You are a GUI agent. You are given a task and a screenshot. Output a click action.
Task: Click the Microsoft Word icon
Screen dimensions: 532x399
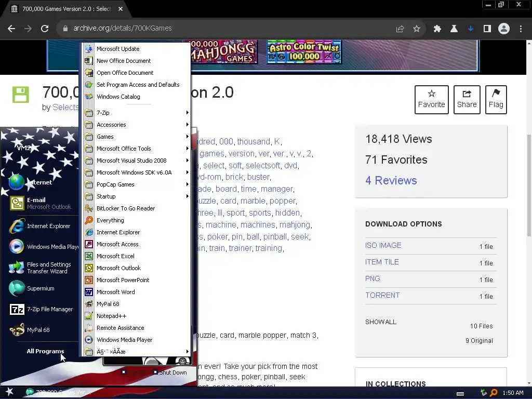coord(89,292)
